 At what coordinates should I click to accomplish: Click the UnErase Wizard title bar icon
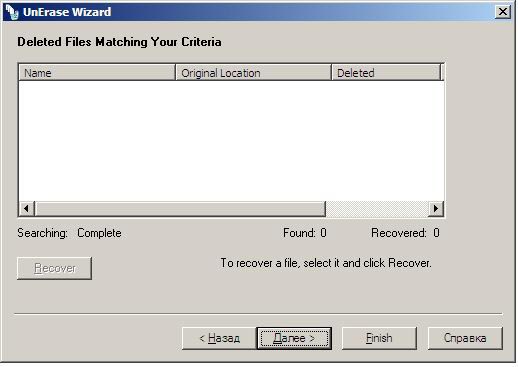[12, 12]
